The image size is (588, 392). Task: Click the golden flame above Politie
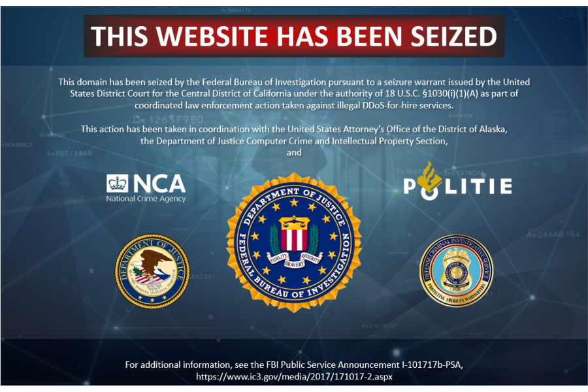point(430,178)
